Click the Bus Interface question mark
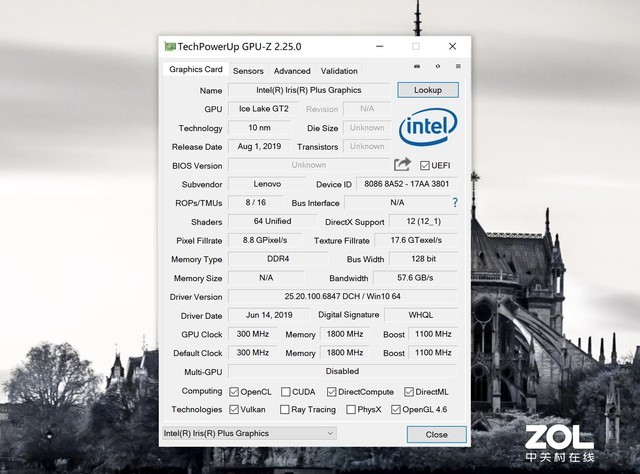The width and height of the screenshot is (640, 474). [x=455, y=203]
